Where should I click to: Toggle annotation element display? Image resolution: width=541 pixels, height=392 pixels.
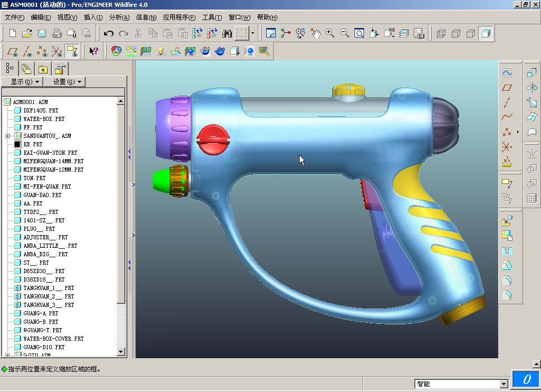coord(72,51)
